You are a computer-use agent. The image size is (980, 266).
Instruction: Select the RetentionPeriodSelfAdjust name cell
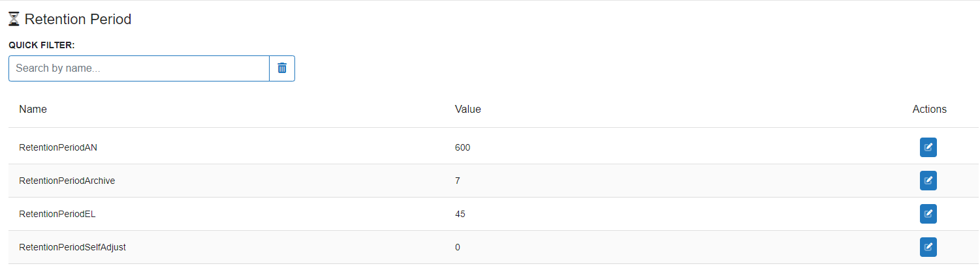point(72,248)
